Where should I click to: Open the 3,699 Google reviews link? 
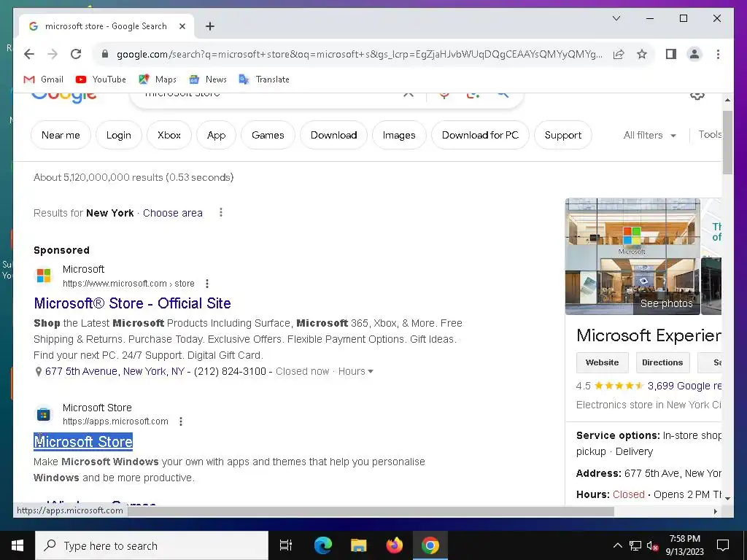684,386
